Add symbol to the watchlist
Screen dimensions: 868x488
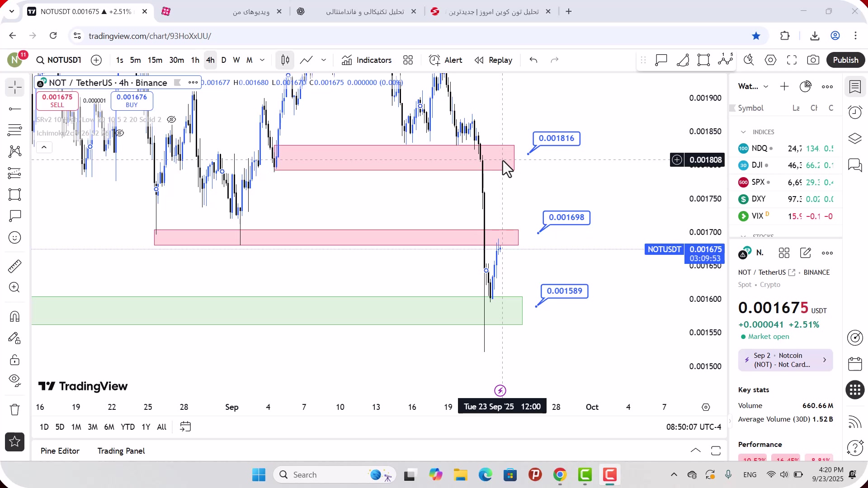[784, 86]
